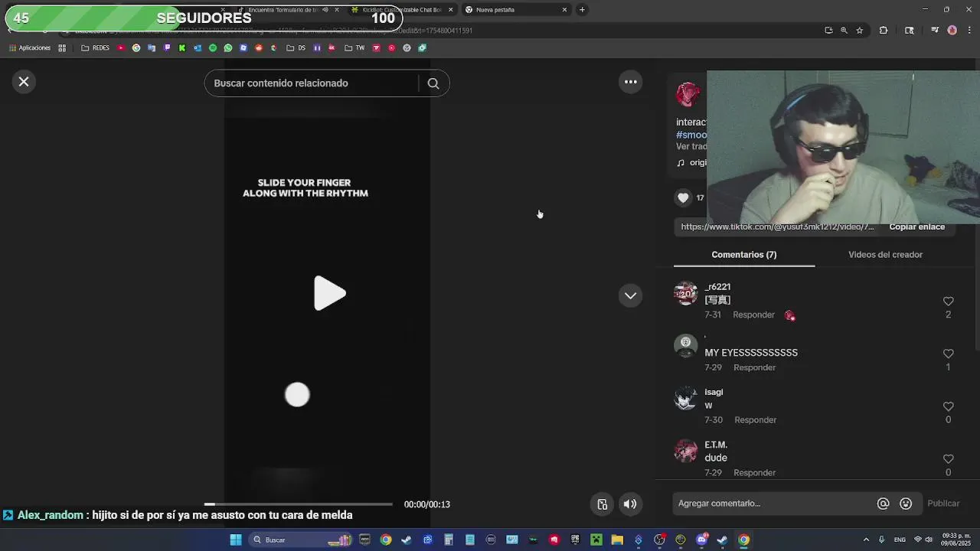Open the Kick bookmark icon
980x551 pixels.
pyautogui.click(x=182, y=48)
